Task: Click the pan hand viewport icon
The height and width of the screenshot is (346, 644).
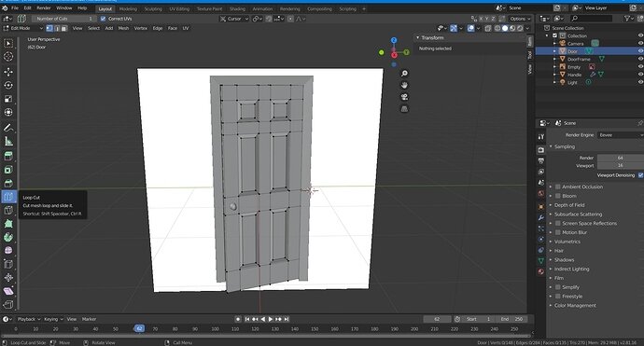Action: pyautogui.click(x=404, y=85)
